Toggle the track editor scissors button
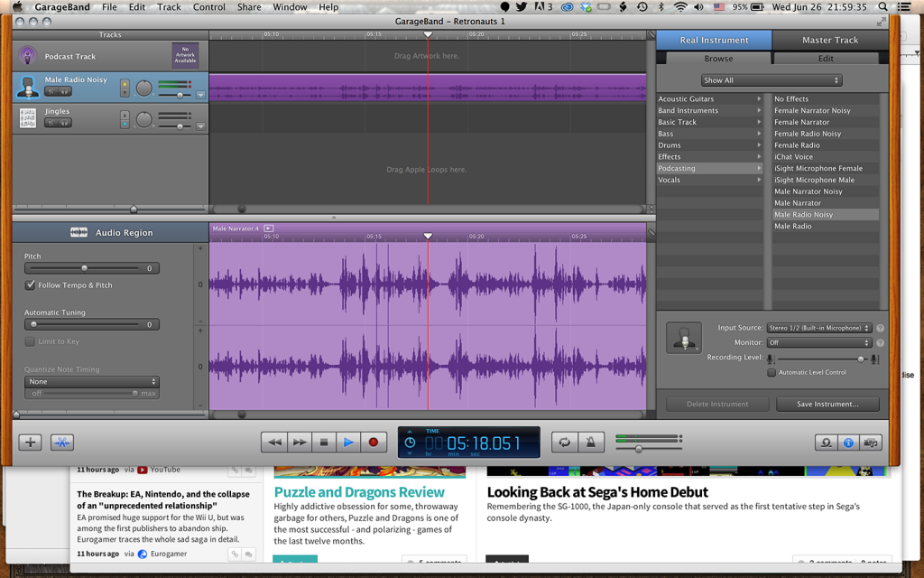The height and width of the screenshot is (578, 924). 62,443
